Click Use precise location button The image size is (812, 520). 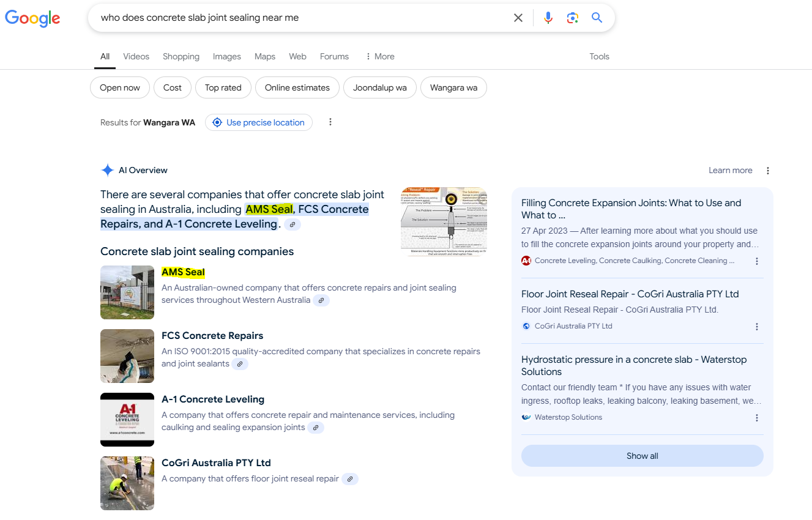coord(259,122)
